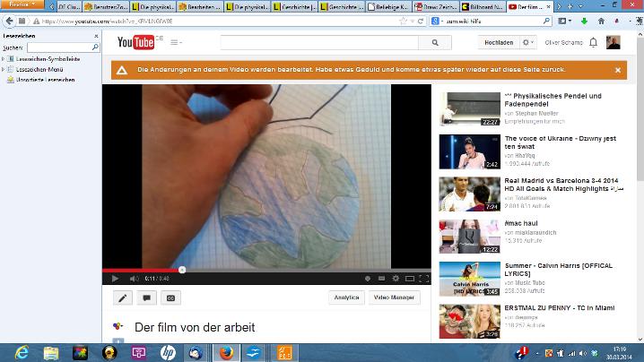Click the captions CC button below video
Viewport: 644px width, 362px height.
(170, 297)
